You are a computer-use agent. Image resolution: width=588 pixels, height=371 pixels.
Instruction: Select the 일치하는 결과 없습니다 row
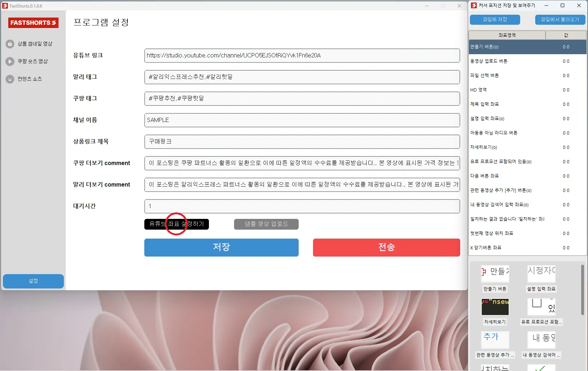[x=528, y=219]
